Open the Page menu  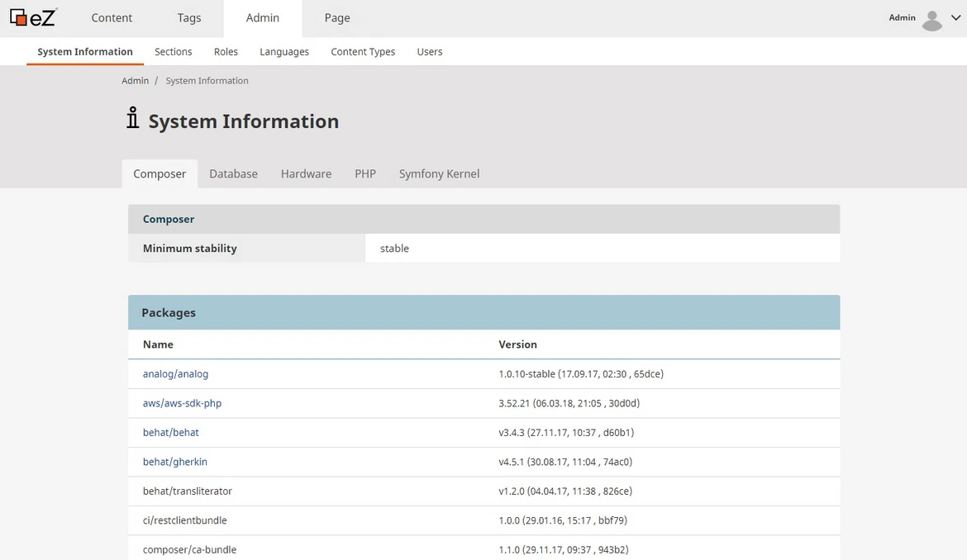(x=336, y=17)
